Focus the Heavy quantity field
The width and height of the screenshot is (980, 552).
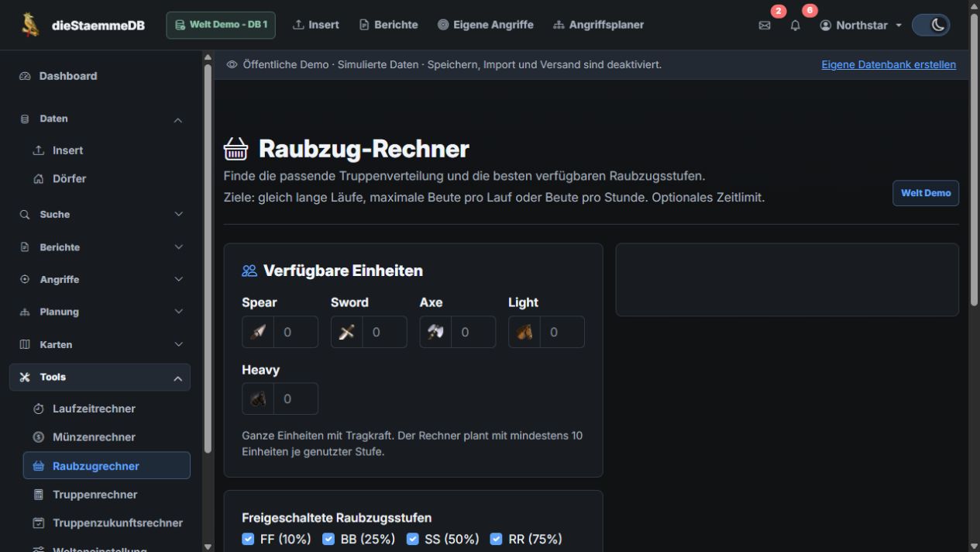tap(296, 398)
